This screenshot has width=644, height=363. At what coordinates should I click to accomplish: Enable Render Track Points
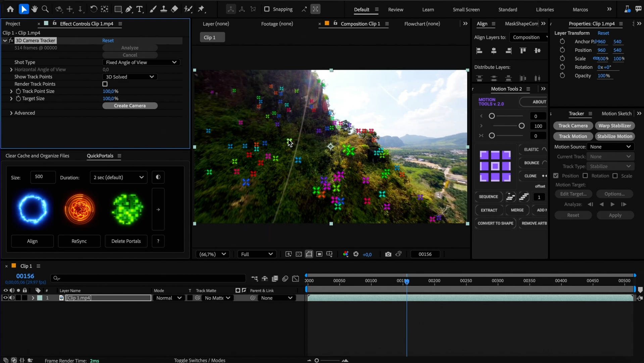[x=105, y=84]
